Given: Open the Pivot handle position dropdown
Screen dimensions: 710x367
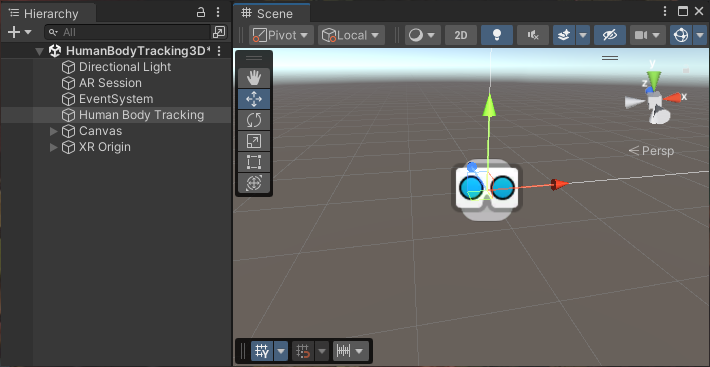Looking at the screenshot, I should [281, 35].
